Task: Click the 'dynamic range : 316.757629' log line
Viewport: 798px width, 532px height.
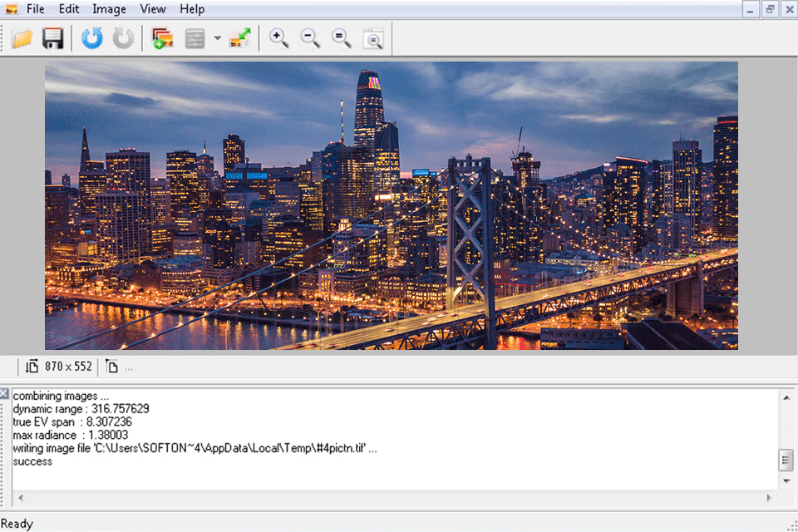Action: pos(81,409)
